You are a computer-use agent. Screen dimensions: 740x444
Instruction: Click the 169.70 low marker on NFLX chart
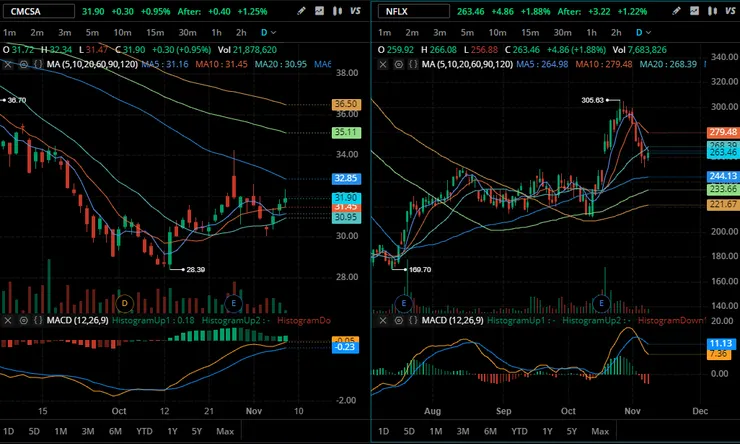click(420, 269)
